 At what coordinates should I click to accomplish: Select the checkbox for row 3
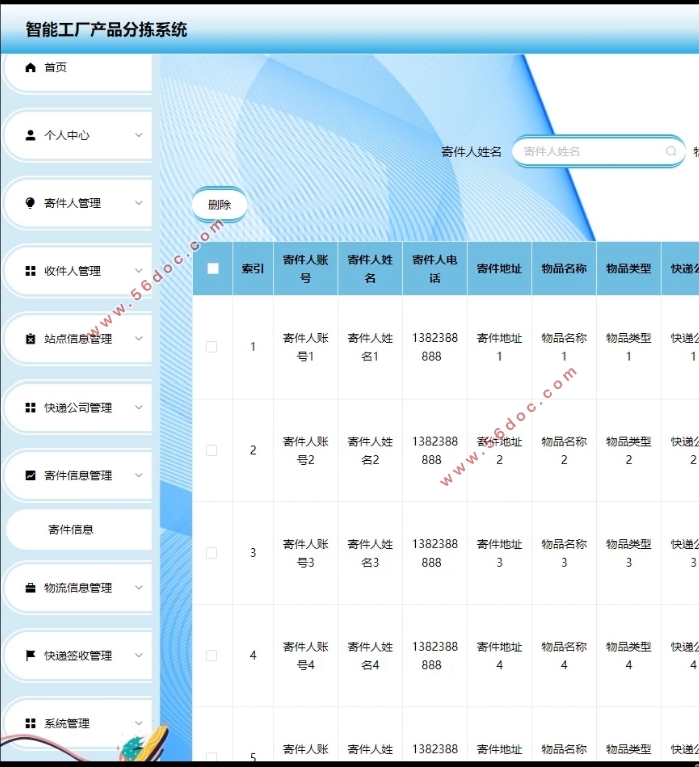pyautogui.click(x=211, y=553)
